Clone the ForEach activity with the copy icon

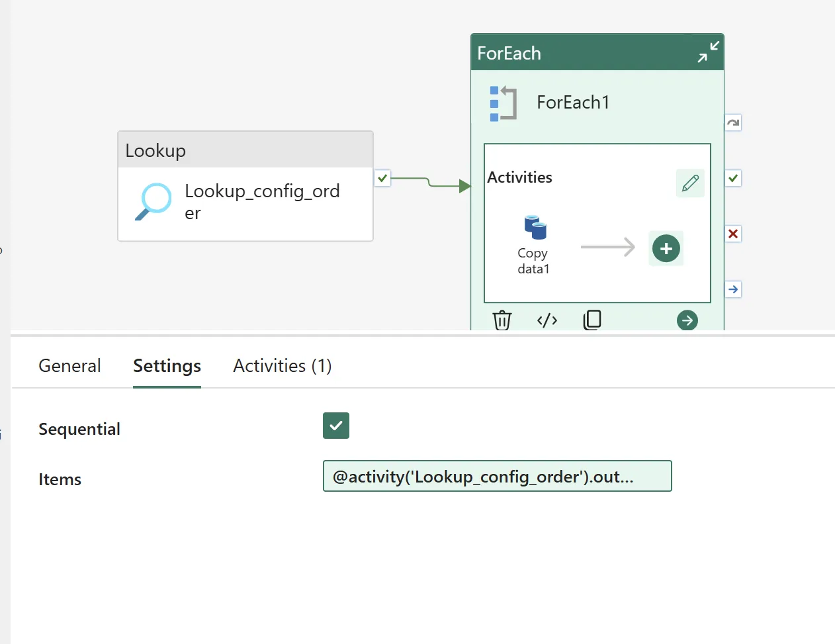pos(592,320)
